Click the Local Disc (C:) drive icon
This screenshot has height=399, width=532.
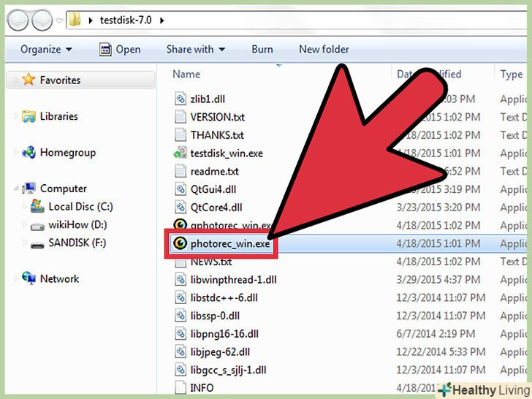pos(37,206)
